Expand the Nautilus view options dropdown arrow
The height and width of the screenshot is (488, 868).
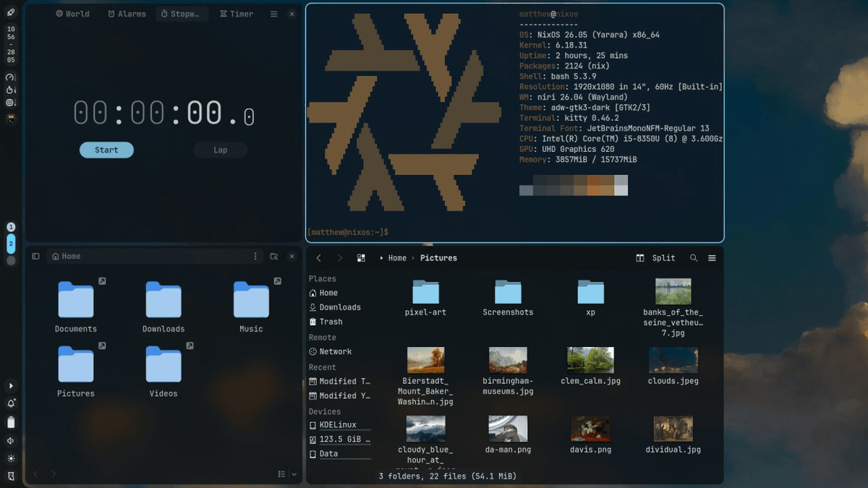(x=294, y=474)
